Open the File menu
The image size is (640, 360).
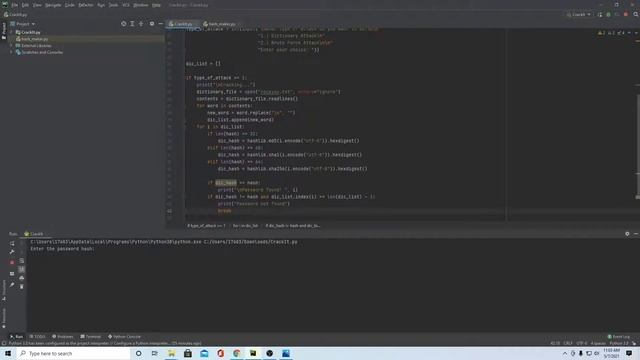[15, 5]
